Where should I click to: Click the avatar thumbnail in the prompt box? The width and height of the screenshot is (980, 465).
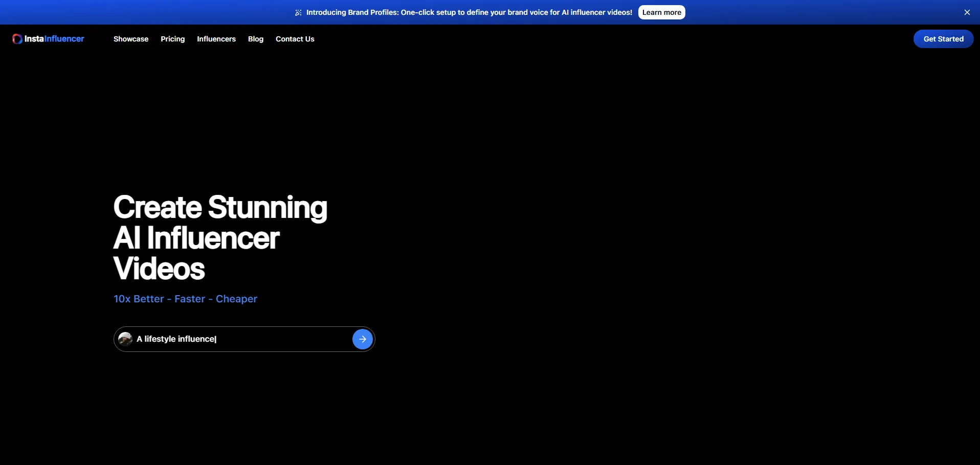click(125, 339)
